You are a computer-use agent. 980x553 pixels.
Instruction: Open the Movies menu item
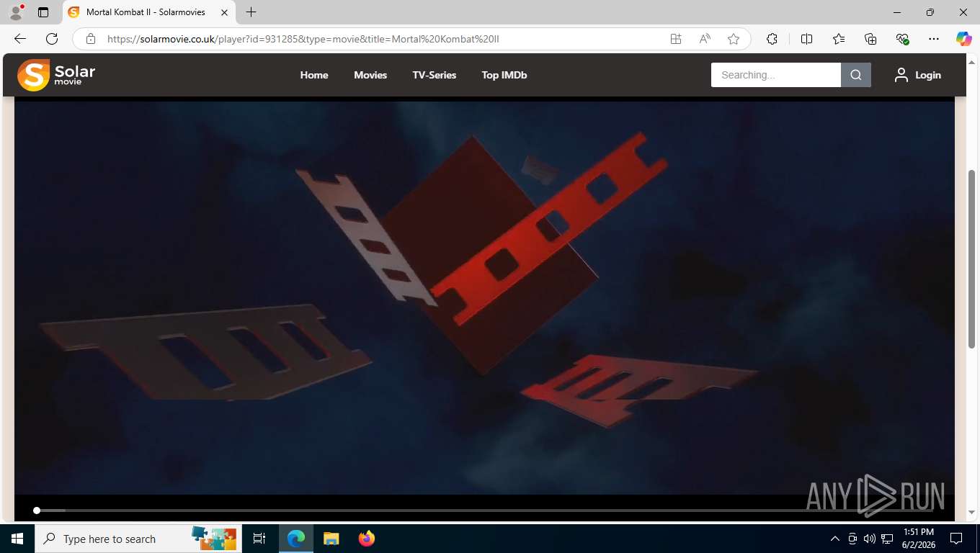click(370, 75)
